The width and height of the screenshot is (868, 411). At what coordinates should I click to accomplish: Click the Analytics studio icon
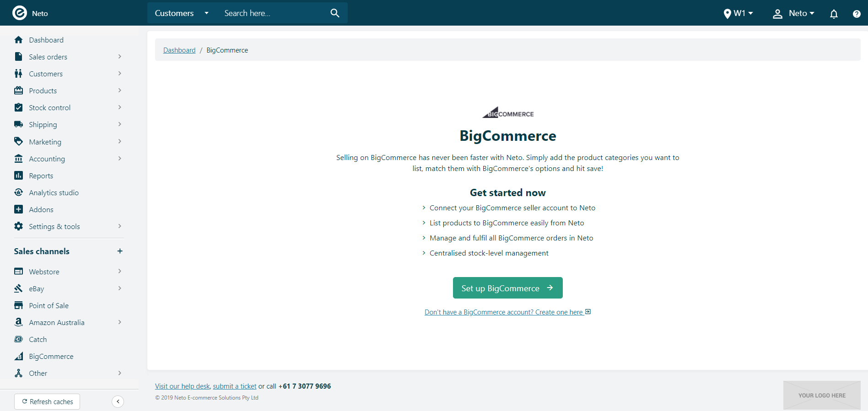coord(18,192)
